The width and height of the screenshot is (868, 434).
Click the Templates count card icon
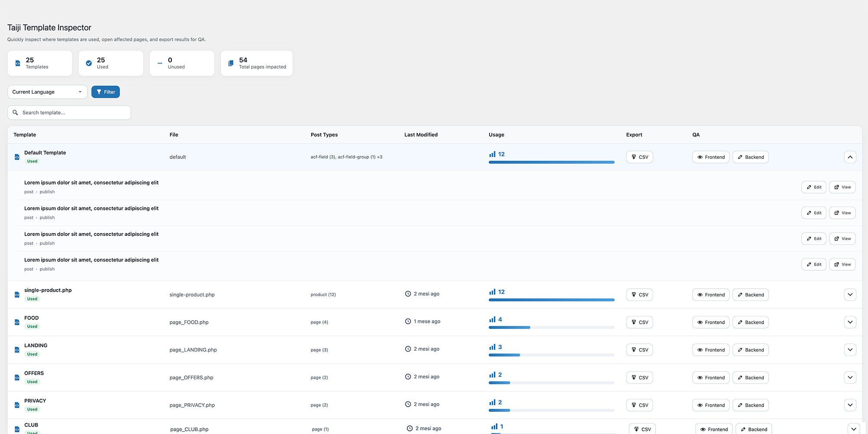pyautogui.click(x=18, y=63)
